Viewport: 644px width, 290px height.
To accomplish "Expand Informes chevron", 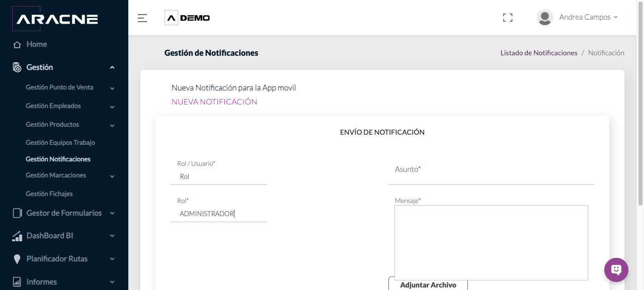I will pyautogui.click(x=112, y=282).
